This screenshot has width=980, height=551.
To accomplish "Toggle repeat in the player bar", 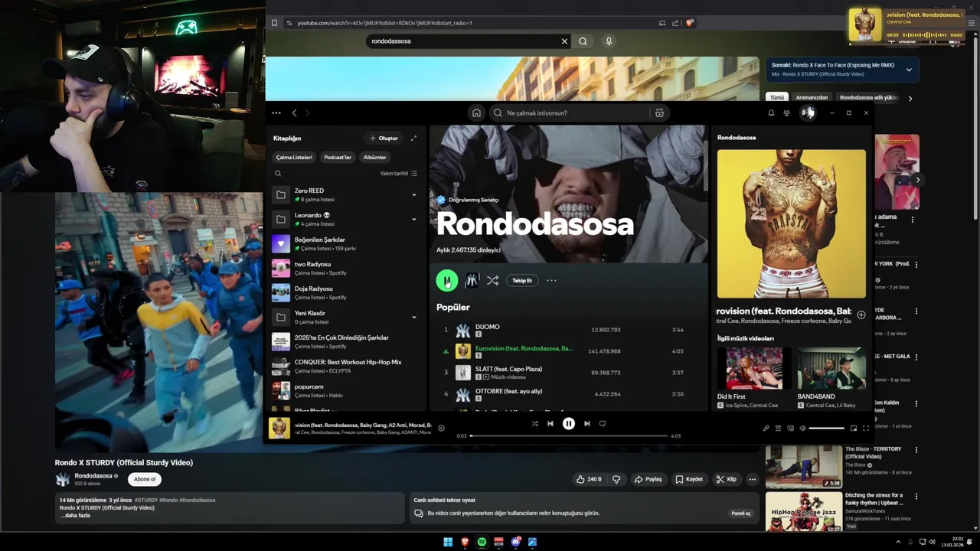I will pos(603,424).
